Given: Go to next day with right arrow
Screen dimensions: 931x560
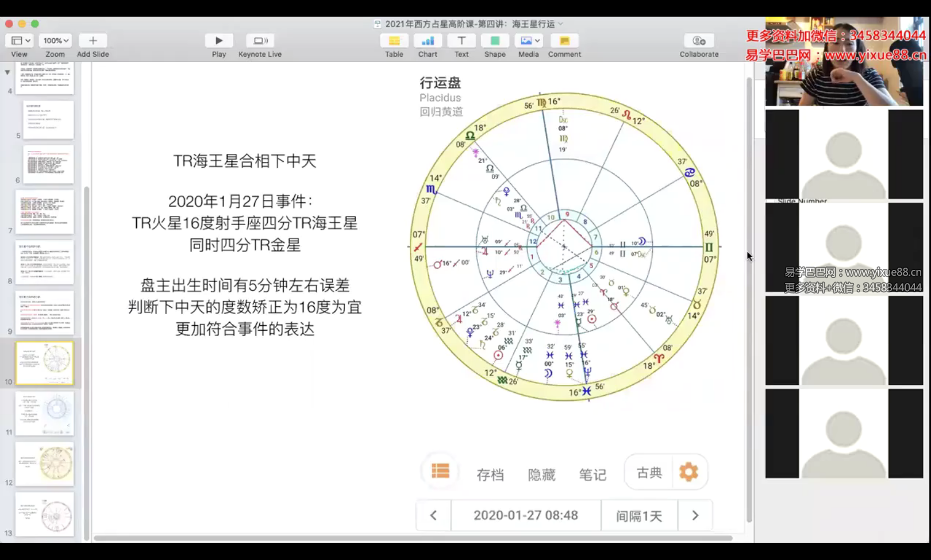Looking at the screenshot, I should click(695, 515).
